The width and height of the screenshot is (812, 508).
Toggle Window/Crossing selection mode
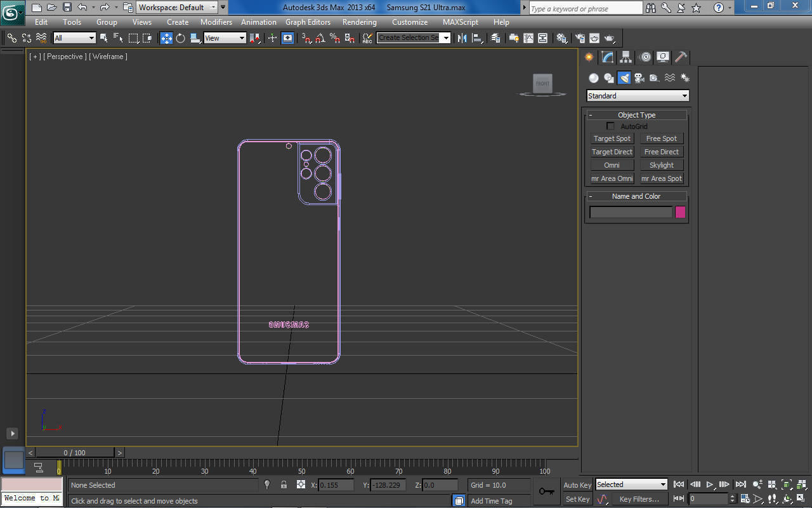click(x=147, y=38)
